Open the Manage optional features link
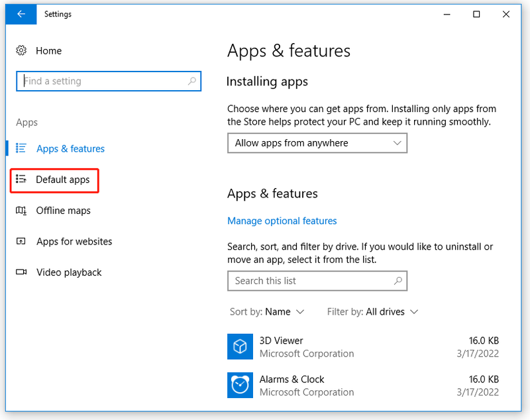Screen dimensions: 530x420 (282, 221)
